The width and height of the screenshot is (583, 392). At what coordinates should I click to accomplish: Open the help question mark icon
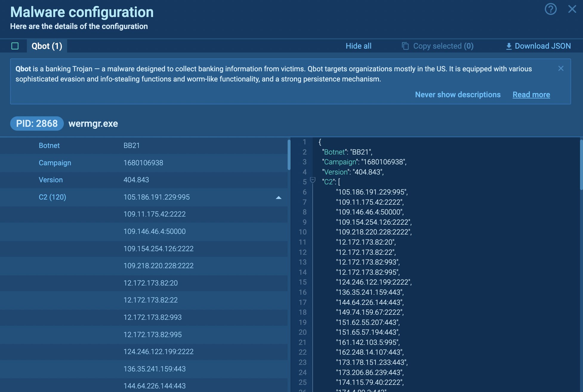550,9
